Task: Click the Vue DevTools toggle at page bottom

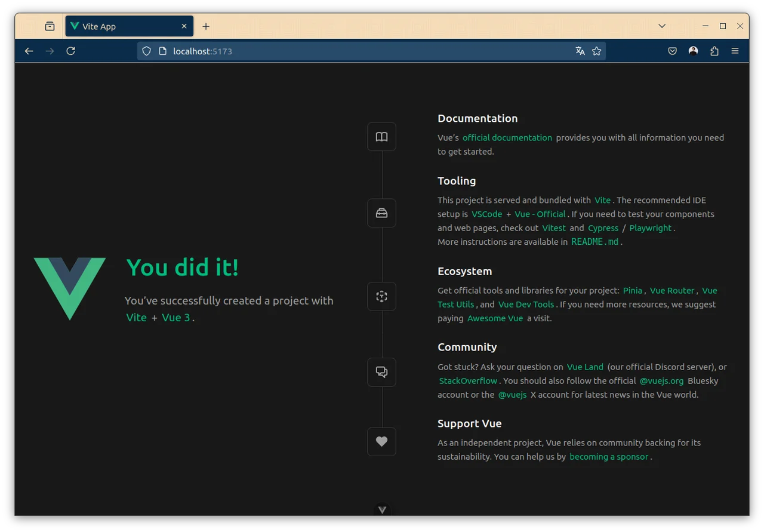Action: pos(382,510)
